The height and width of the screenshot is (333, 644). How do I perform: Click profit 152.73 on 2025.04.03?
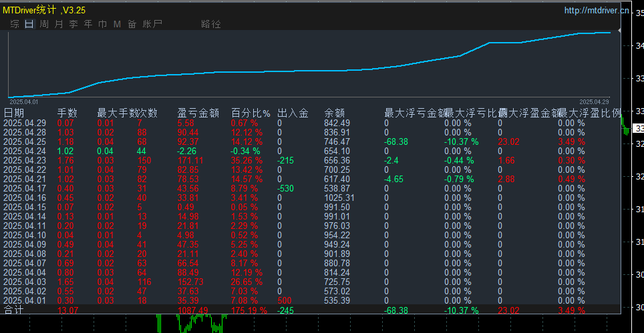point(189,282)
